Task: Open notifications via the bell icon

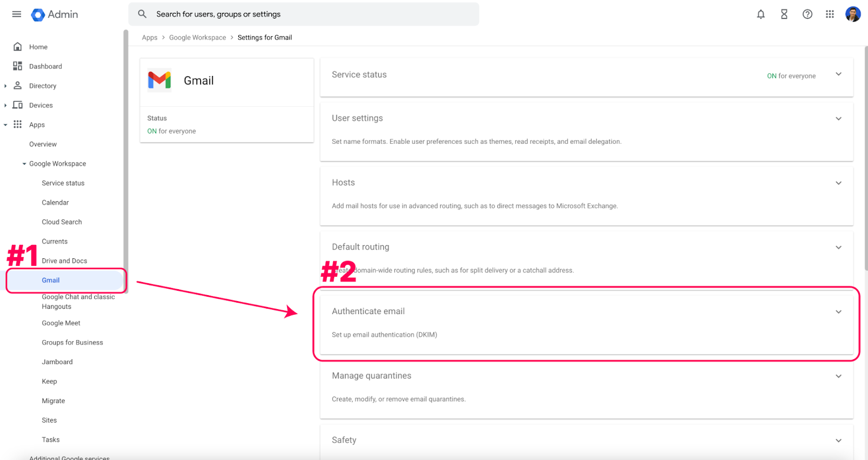Action: pyautogui.click(x=761, y=14)
